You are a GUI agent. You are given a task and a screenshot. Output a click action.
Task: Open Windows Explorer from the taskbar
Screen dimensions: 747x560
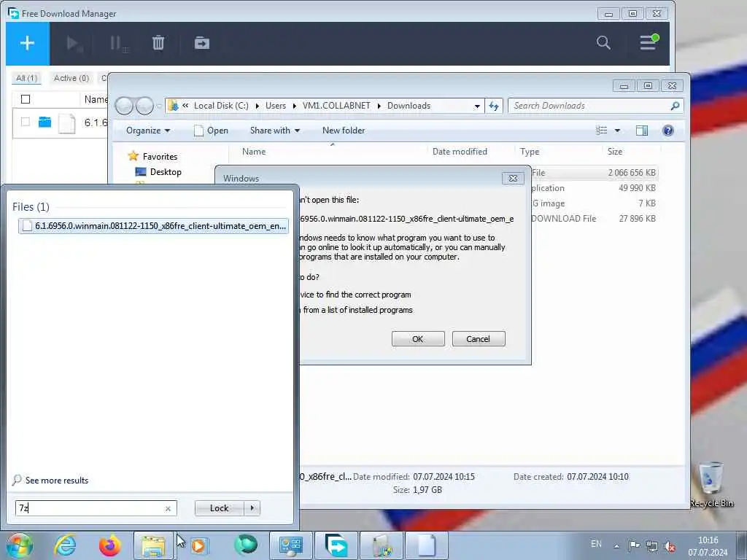(x=153, y=545)
